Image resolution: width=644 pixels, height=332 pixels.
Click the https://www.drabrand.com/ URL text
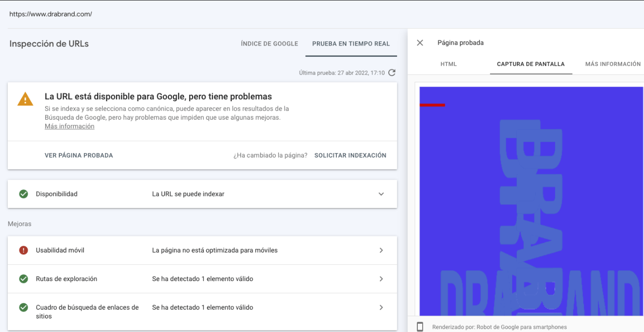(50, 14)
